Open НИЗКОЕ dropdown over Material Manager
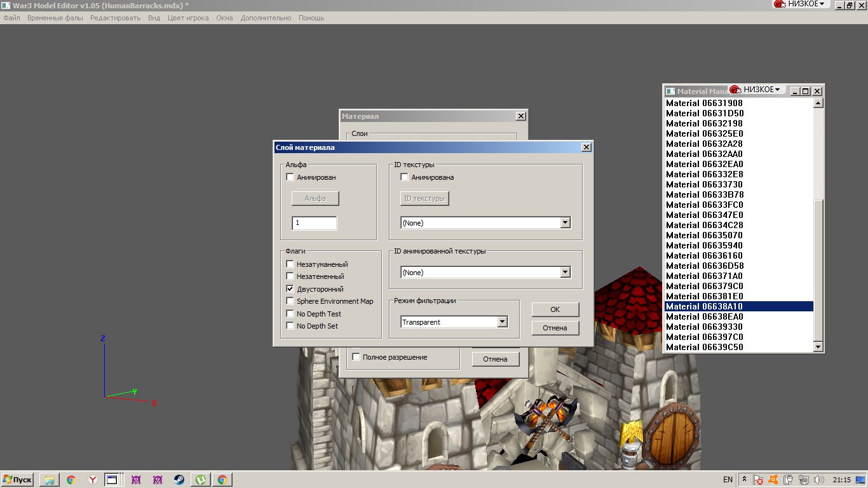Image resolution: width=868 pixels, height=488 pixels. point(756,90)
